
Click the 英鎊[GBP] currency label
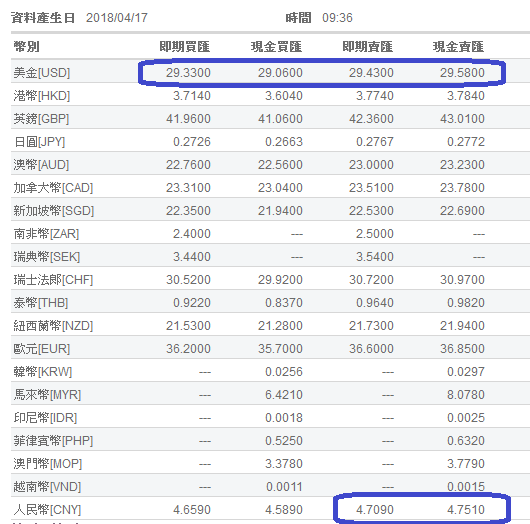click(41, 119)
